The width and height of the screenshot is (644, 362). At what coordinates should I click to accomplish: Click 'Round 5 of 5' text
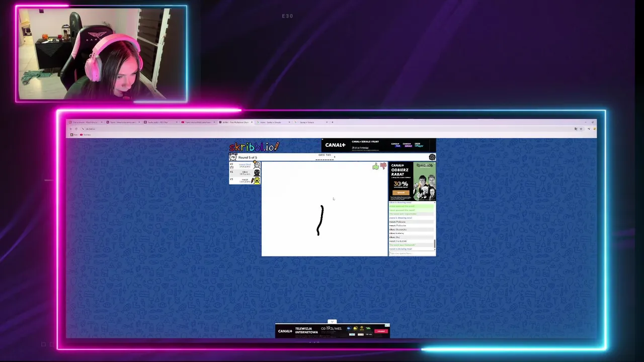248,157
